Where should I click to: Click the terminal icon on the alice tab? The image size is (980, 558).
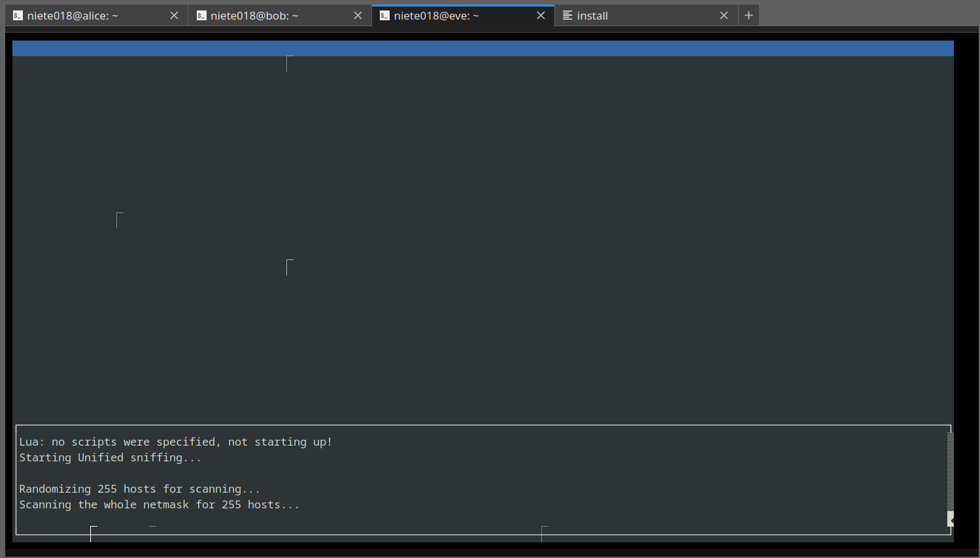[x=17, y=15]
